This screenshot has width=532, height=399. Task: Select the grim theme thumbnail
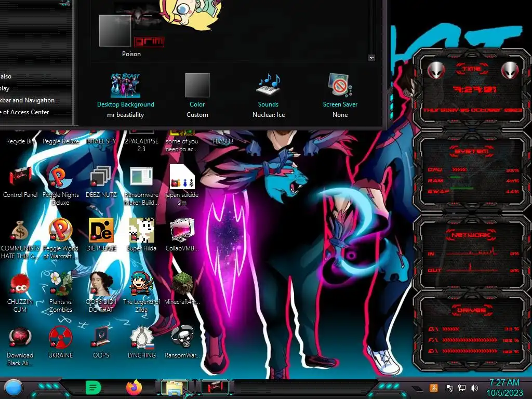149,42
